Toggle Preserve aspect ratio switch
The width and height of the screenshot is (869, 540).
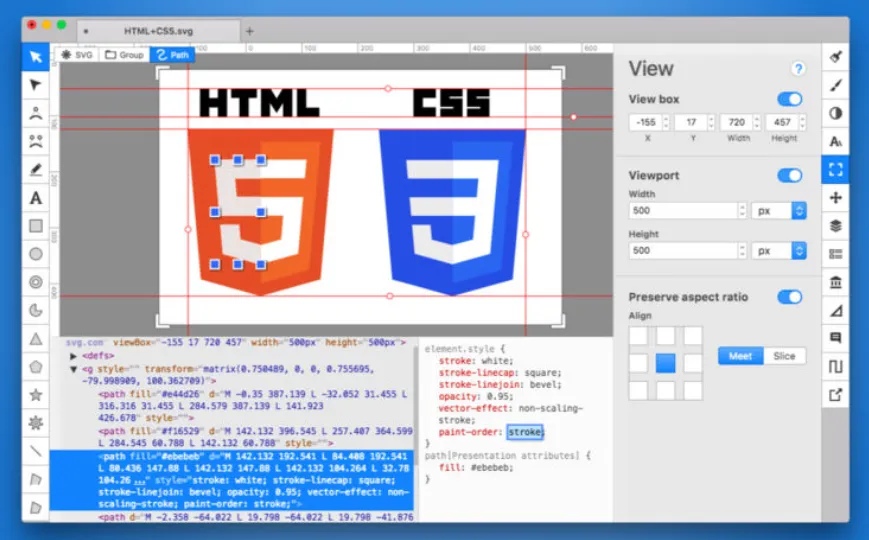coord(790,297)
